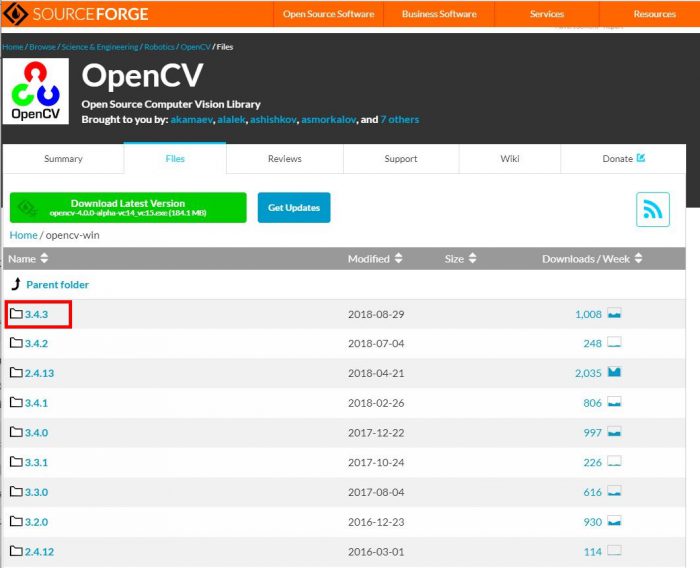The image size is (700, 568).
Task: Sort files by Size column arrows
Action: coord(473,258)
